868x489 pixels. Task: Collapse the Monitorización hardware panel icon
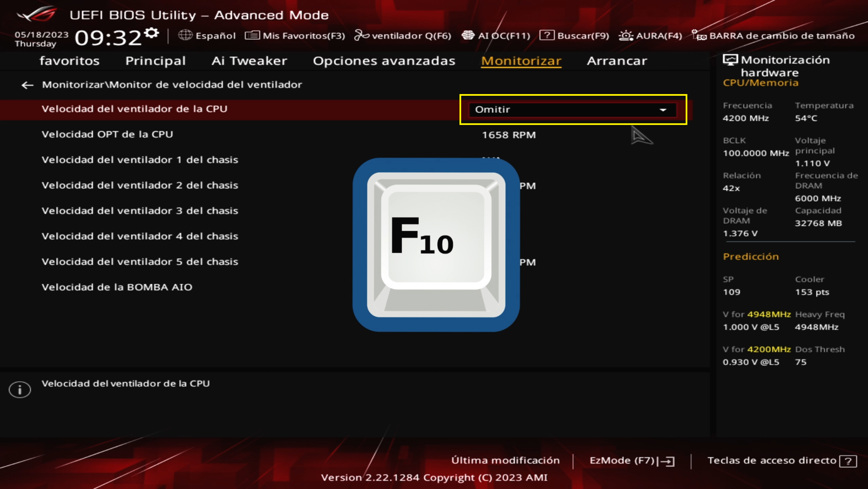731,60
